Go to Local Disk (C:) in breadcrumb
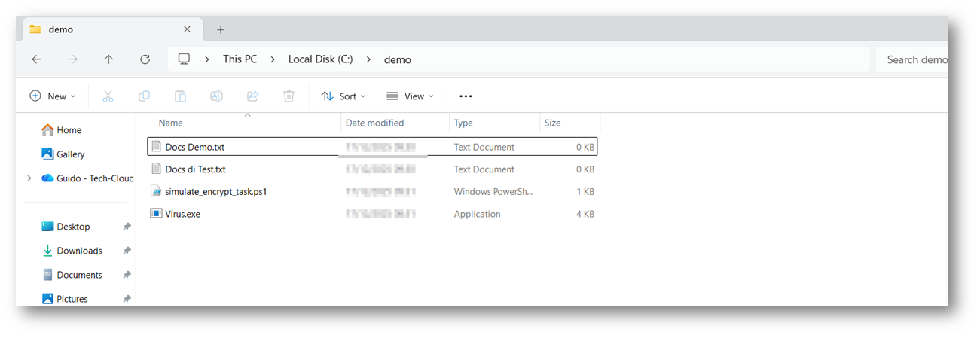 pyautogui.click(x=320, y=59)
